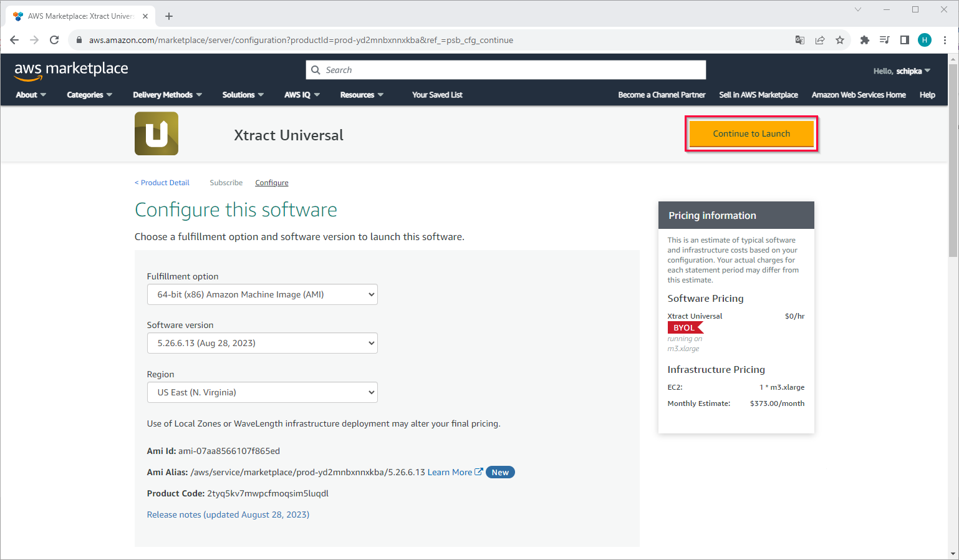Viewport: 959px width, 560px height.
Task: Click the Product Code value
Action: (267, 493)
